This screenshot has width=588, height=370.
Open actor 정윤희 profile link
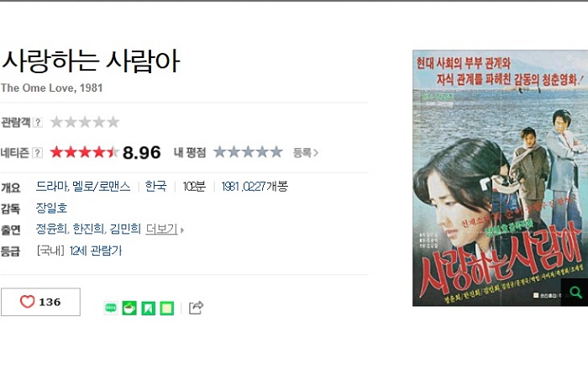pyautogui.click(x=52, y=229)
